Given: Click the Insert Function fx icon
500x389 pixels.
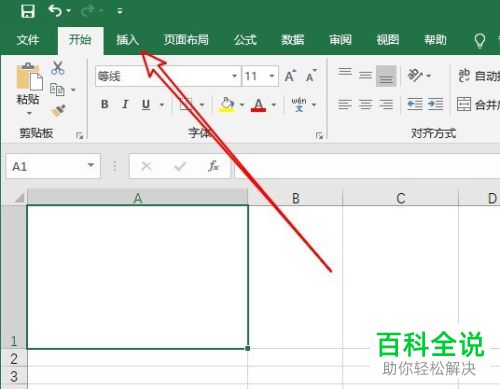Looking at the screenshot, I should tap(214, 166).
